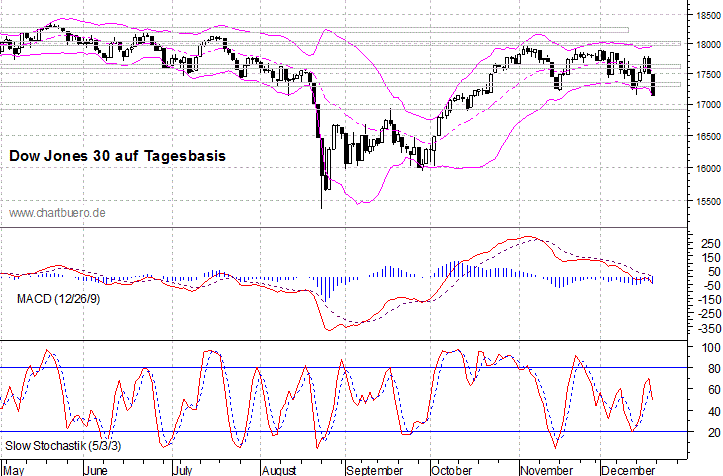Click the -150 MACD axis value

(708, 300)
